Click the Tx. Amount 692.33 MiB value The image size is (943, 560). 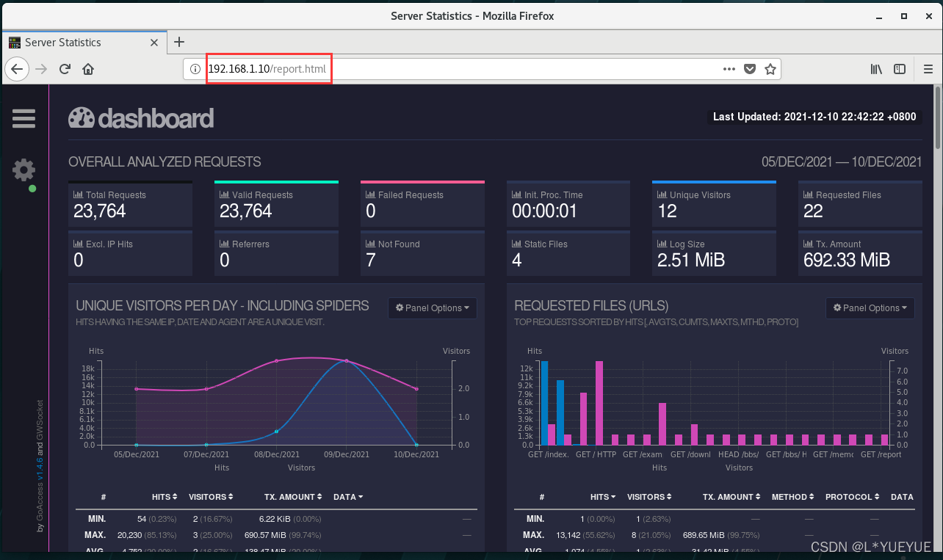pos(847,260)
